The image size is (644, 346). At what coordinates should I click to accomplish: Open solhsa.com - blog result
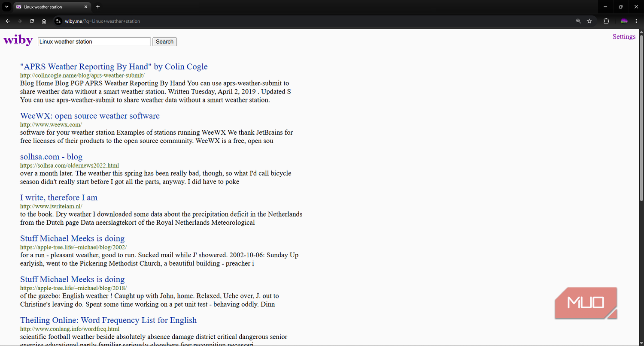click(x=51, y=156)
